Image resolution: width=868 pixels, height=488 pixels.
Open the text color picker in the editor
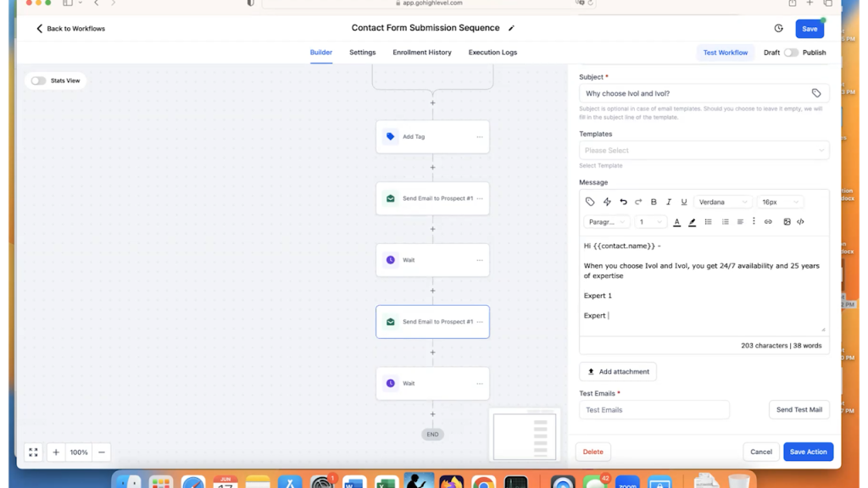(676, 222)
